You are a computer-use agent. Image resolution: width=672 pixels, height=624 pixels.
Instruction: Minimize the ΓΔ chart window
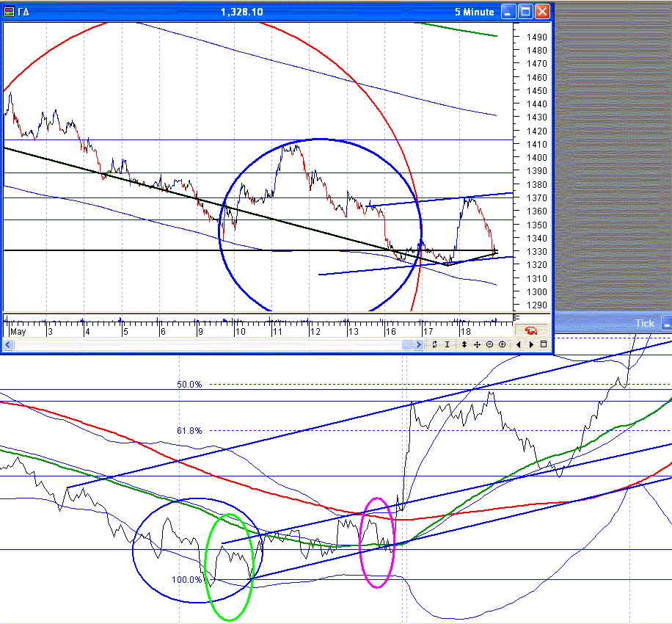(508, 12)
